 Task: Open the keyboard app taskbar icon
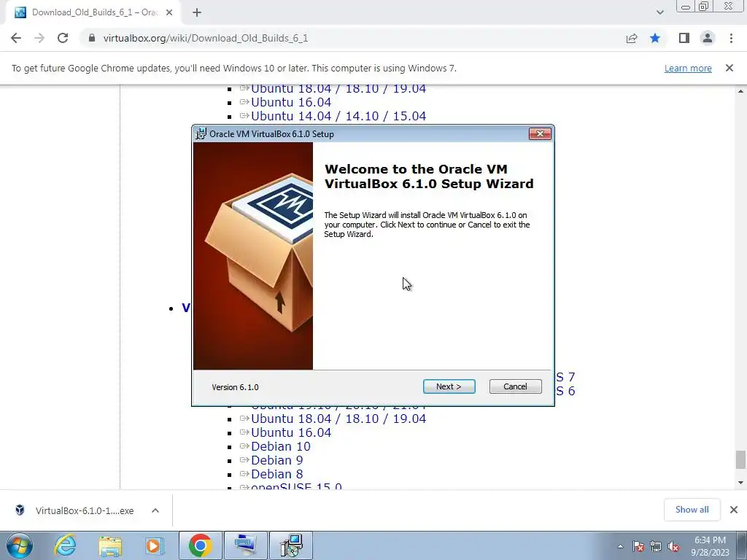tap(246, 545)
